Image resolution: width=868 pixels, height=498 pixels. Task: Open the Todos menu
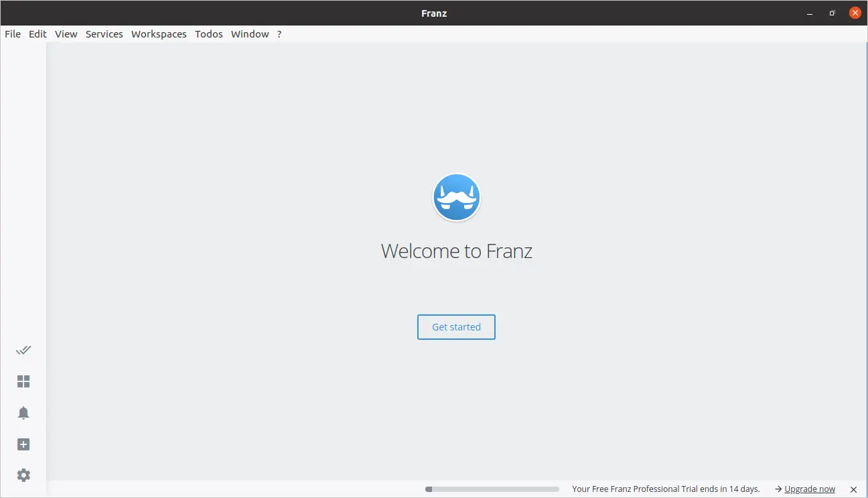click(x=209, y=34)
